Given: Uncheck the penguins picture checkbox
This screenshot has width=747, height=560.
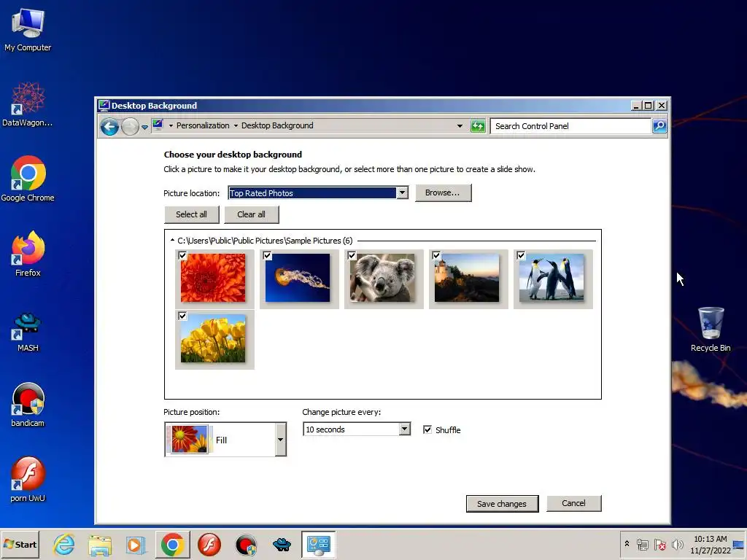Looking at the screenshot, I should click(521, 255).
